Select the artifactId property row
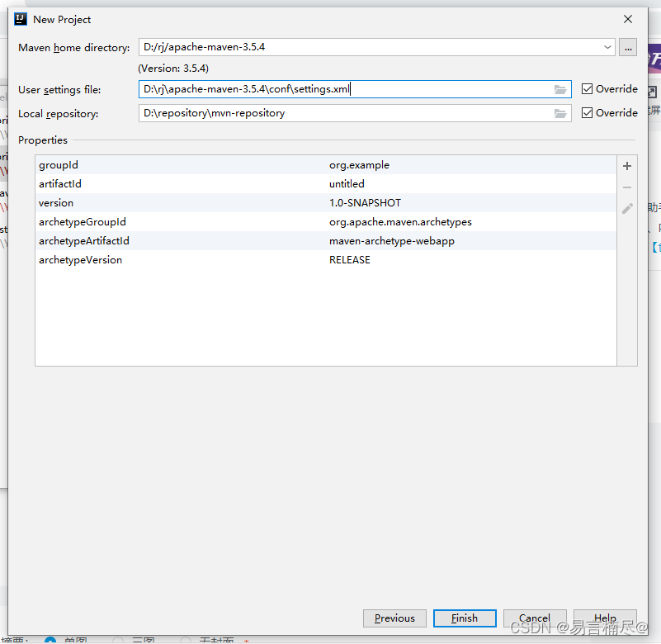This screenshot has height=644, width=661. click(x=325, y=184)
